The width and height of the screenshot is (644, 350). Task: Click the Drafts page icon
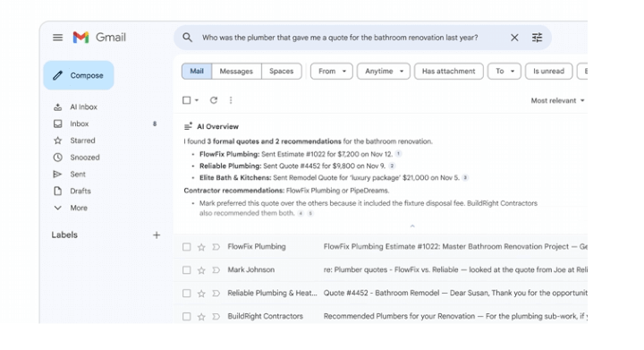[x=58, y=191]
